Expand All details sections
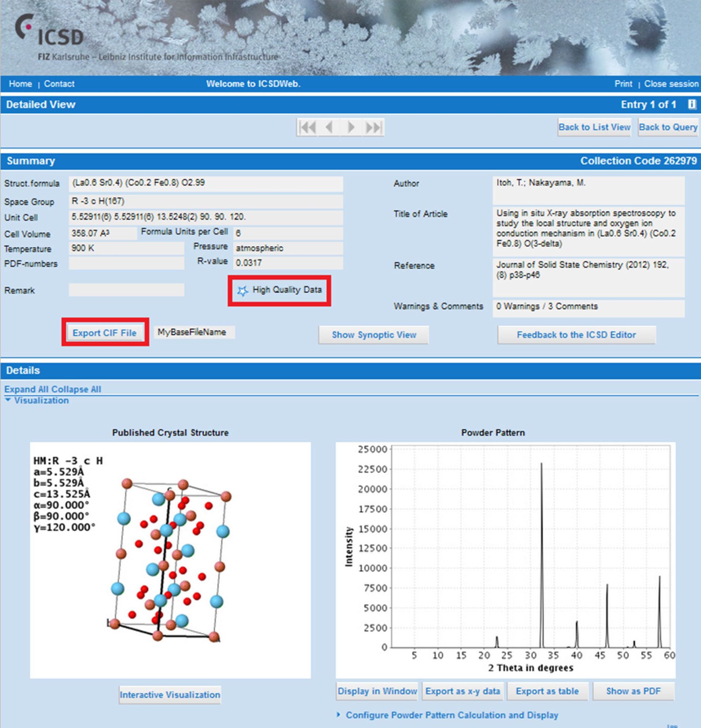Screen dimensions: 701x728 [26, 389]
